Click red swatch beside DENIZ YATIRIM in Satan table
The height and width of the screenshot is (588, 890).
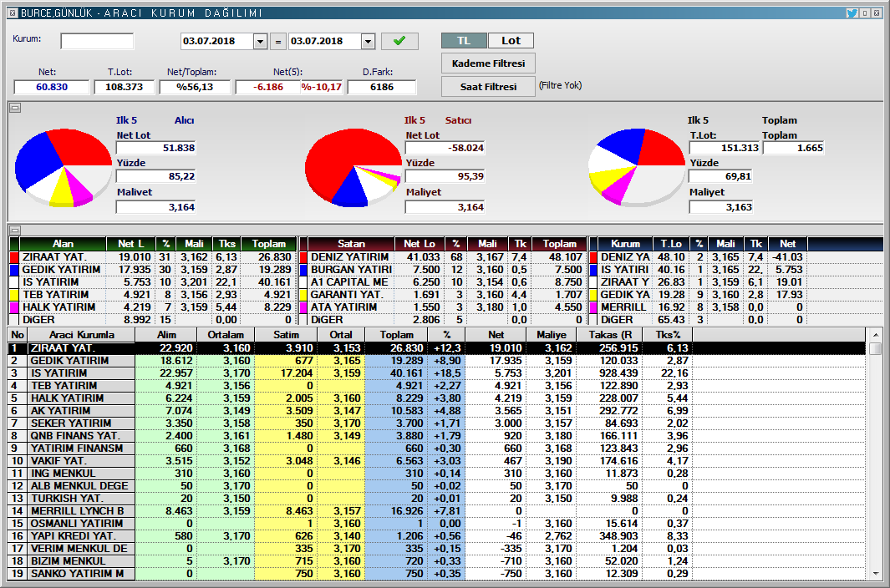pos(303,257)
